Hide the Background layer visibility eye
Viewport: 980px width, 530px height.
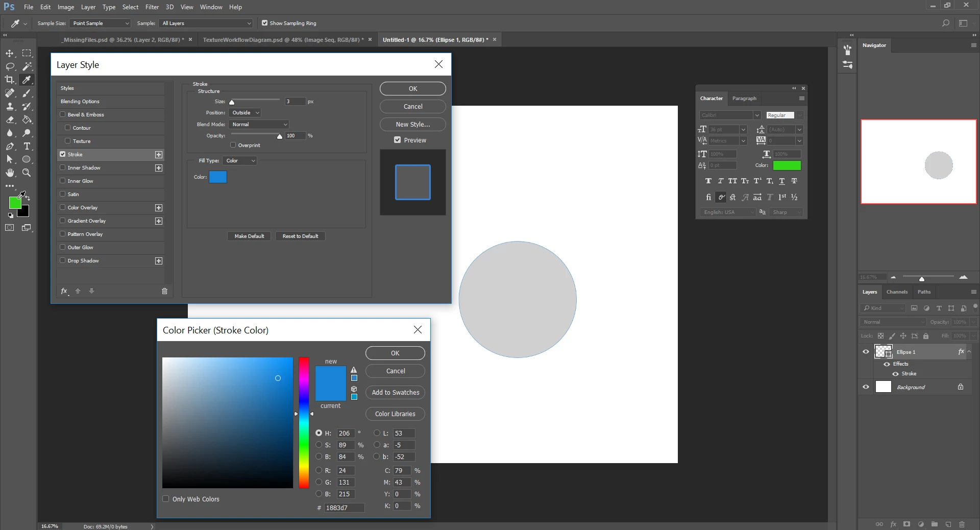(866, 387)
